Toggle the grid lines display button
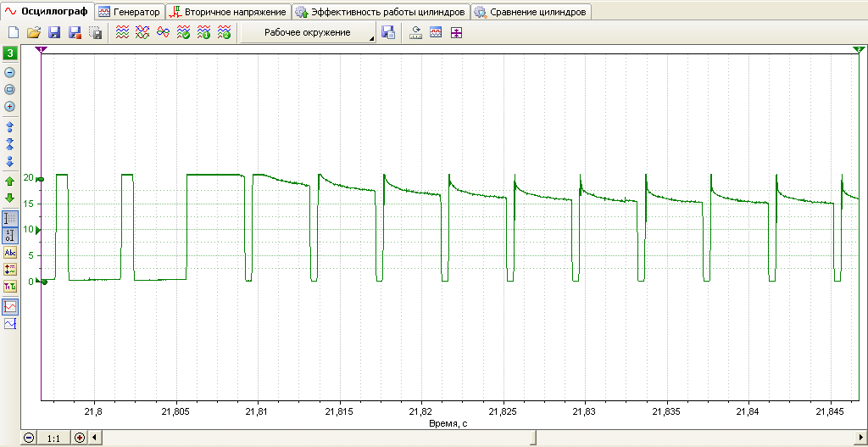Screen dimensions: 868x447 point(10,218)
